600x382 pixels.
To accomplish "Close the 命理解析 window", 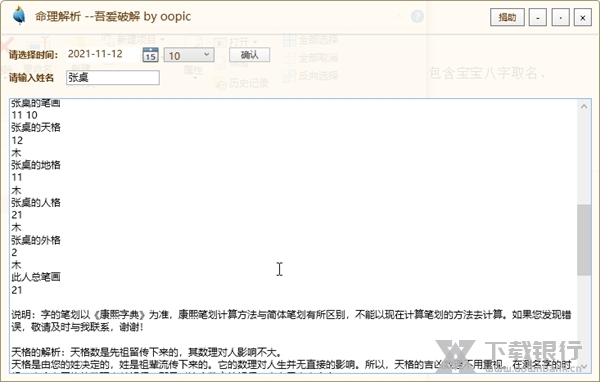I will (x=582, y=17).
